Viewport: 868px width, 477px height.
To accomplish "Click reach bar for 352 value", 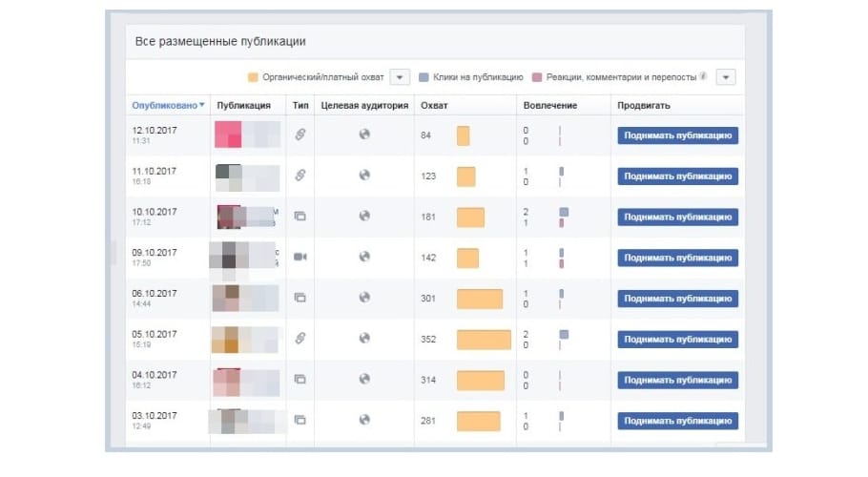I will (x=484, y=340).
